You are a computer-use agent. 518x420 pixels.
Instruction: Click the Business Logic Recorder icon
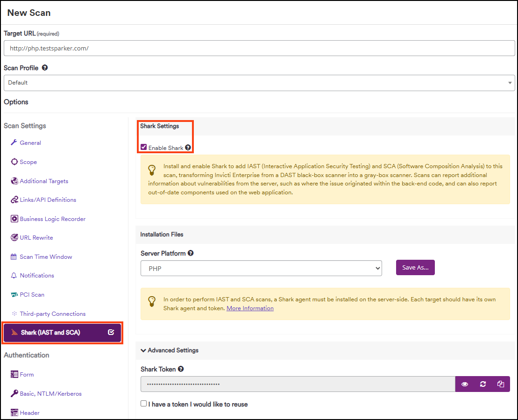(14, 219)
